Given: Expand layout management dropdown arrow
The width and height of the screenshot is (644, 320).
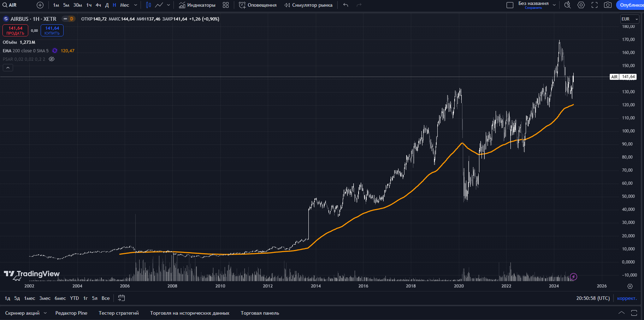Looking at the screenshot, I should point(554,5).
